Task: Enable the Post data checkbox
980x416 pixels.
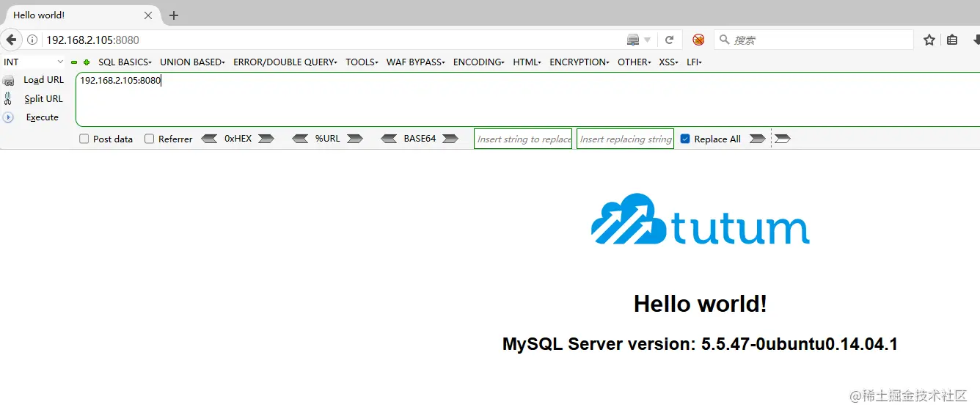Action: 84,139
